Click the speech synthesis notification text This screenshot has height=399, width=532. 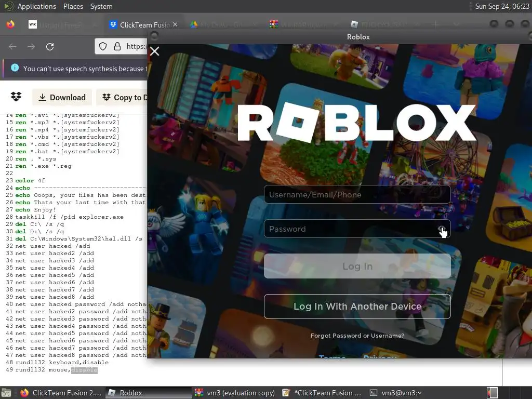pyautogui.click(x=85, y=69)
